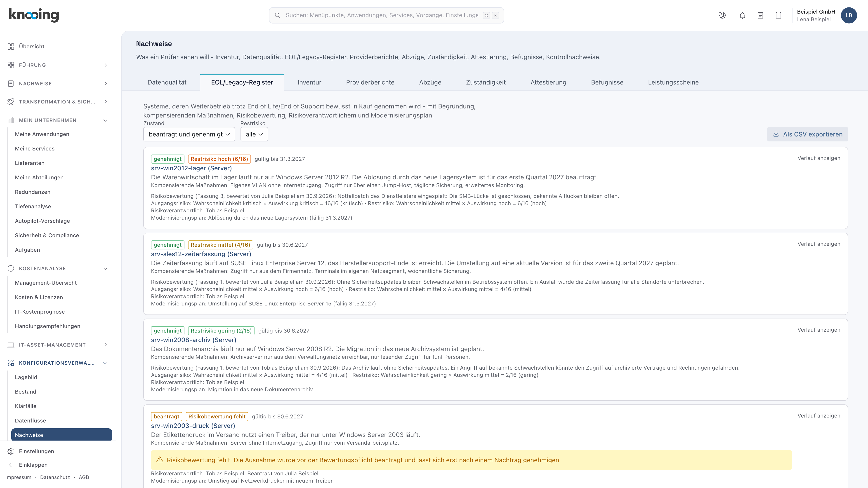Open the Providerberichte tab
The height and width of the screenshot is (488, 868).
pyautogui.click(x=370, y=82)
